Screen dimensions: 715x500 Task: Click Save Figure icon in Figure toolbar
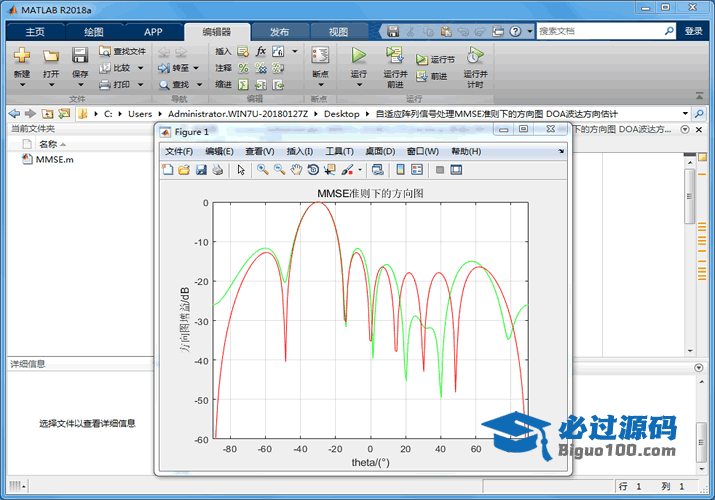[201, 170]
